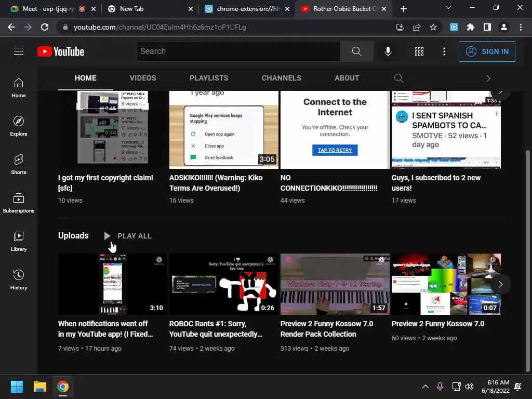Open the tab search dropdown arrow
The width and height of the screenshot is (532, 399).
point(448,7)
